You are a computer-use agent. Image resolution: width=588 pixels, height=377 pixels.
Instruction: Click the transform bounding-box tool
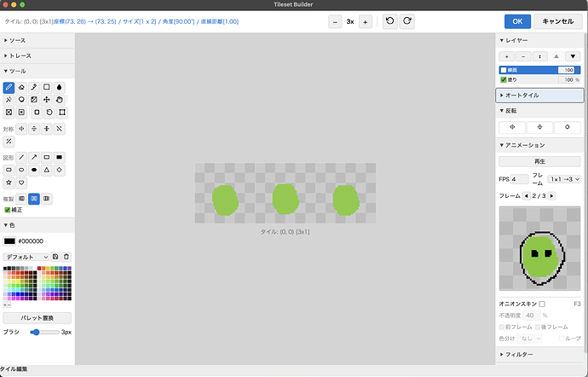click(x=62, y=113)
